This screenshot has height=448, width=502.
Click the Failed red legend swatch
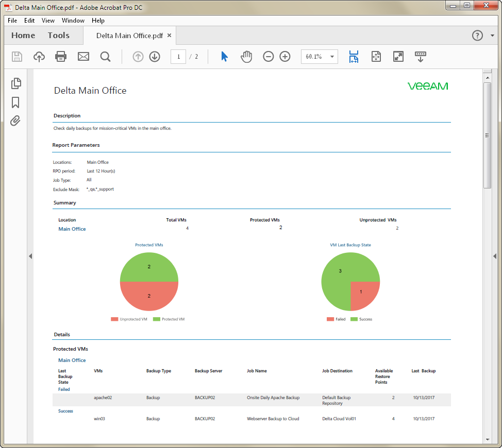pyautogui.click(x=330, y=319)
